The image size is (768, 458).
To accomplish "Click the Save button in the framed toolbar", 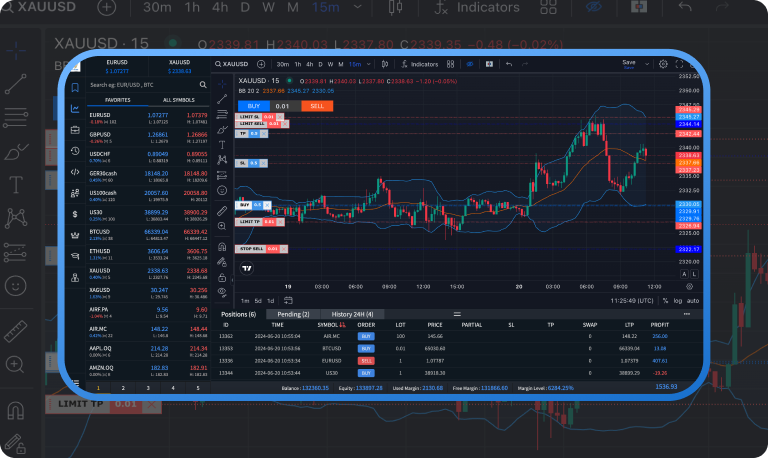I will [x=629, y=64].
